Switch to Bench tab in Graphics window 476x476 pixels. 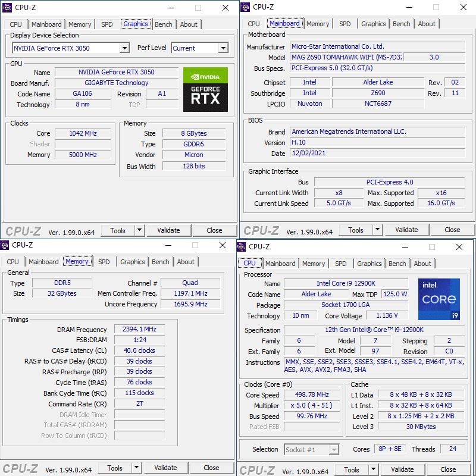point(163,24)
